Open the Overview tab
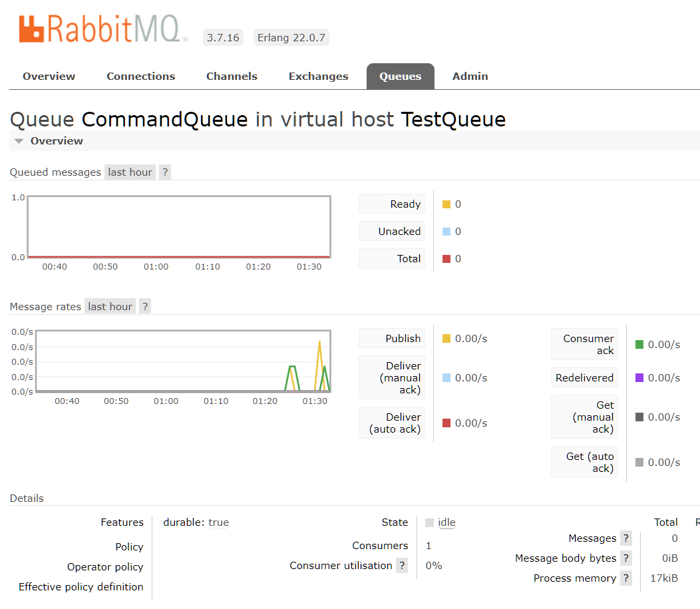 49,77
